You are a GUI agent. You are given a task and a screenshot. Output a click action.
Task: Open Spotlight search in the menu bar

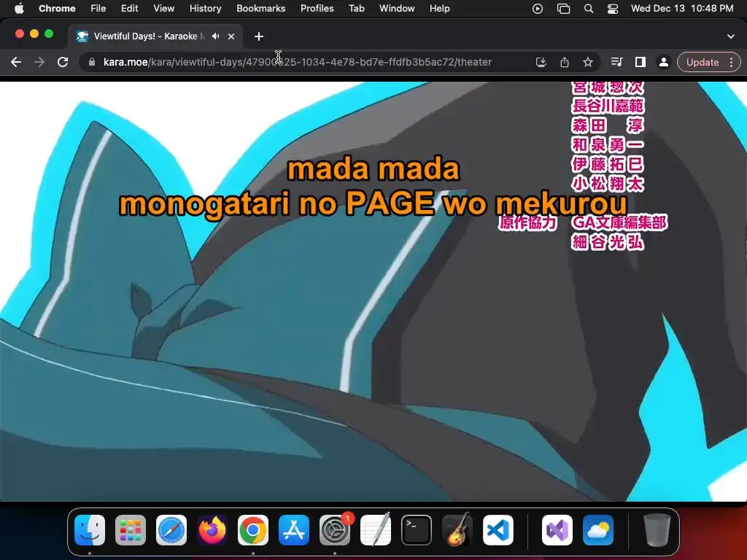(x=589, y=9)
